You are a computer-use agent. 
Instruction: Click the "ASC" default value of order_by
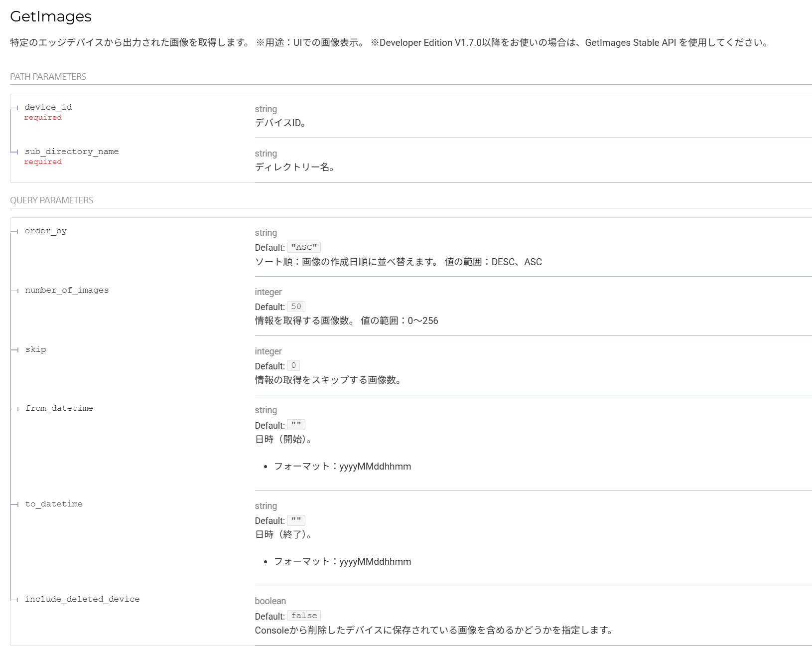(304, 247)
